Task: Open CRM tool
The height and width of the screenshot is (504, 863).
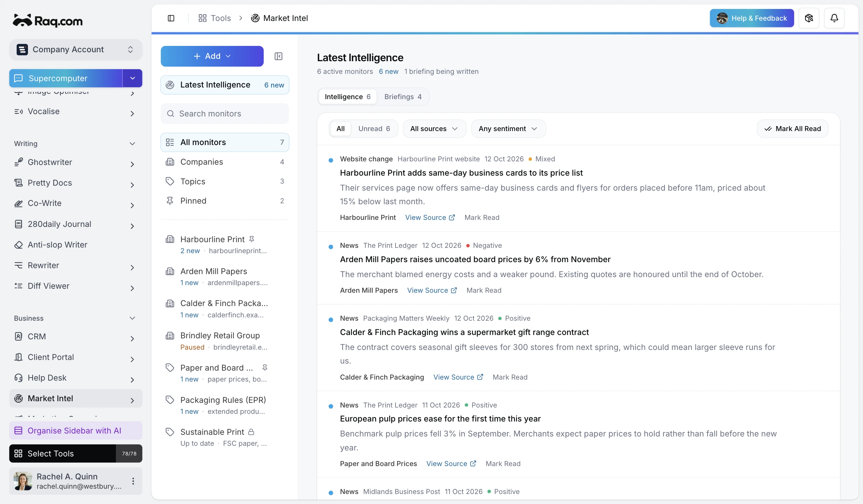Action: [x=76, y=336]
